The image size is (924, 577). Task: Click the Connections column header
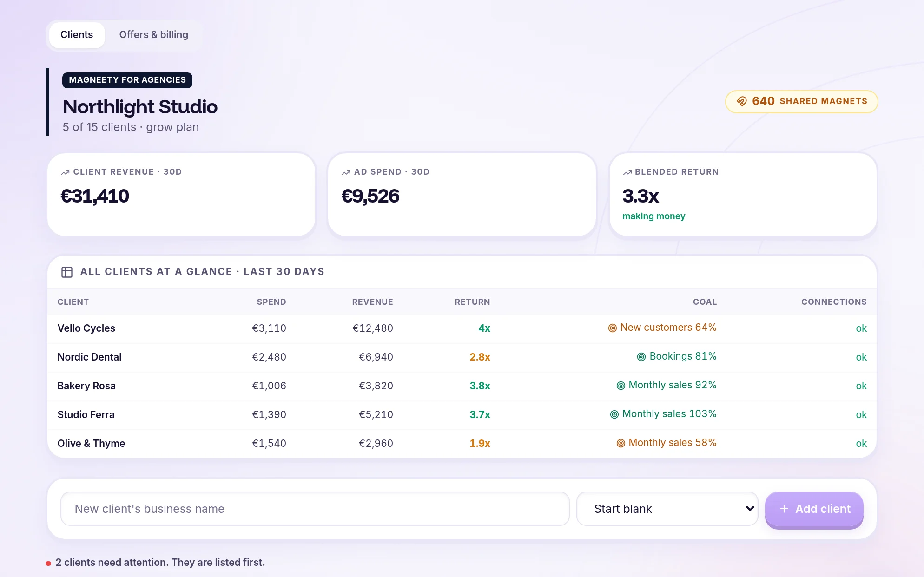click(x=834, y=302)
